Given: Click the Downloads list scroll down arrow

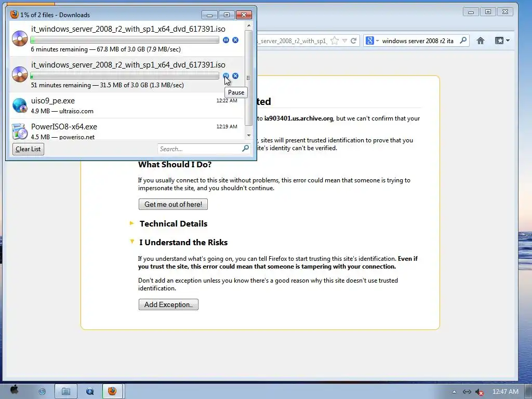Looking at the screenshot, I should pos(249,136).
